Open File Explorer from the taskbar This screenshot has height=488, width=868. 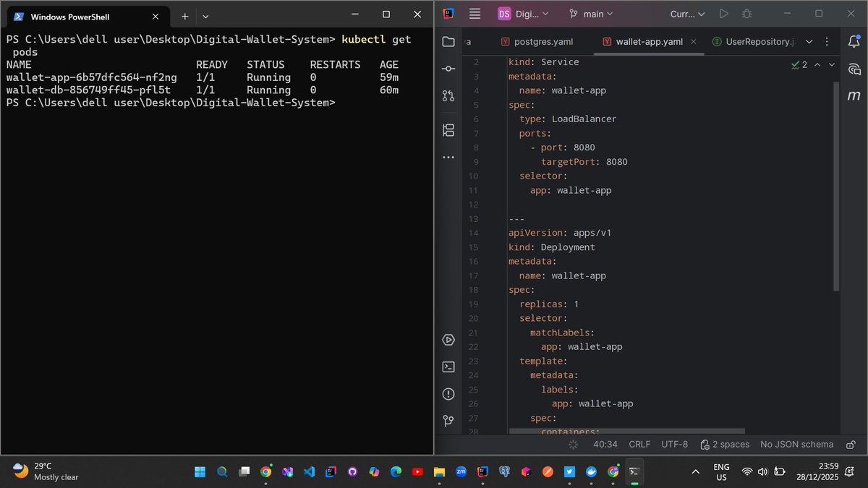[439, 471]
